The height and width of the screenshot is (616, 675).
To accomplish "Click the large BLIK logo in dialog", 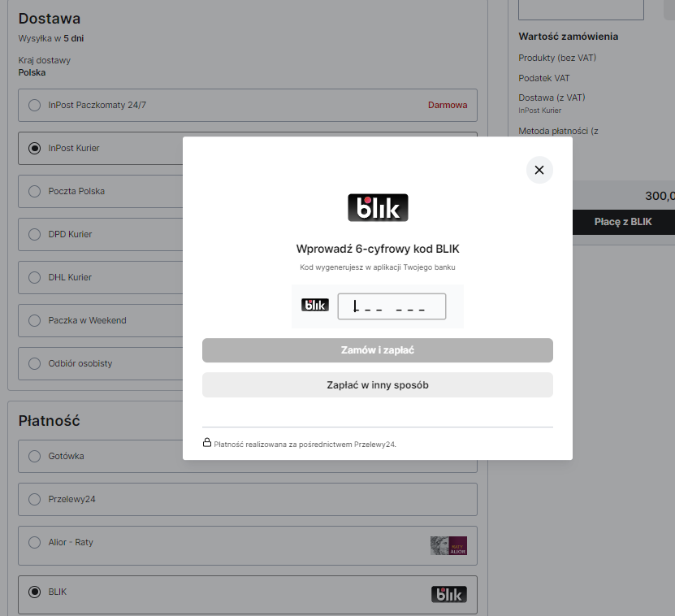I will click(x=378, y=207).
